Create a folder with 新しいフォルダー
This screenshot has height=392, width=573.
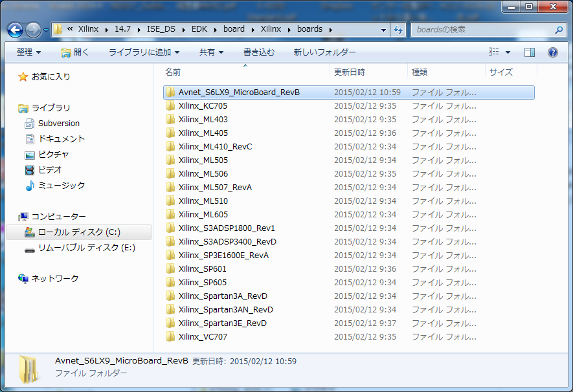324,52
